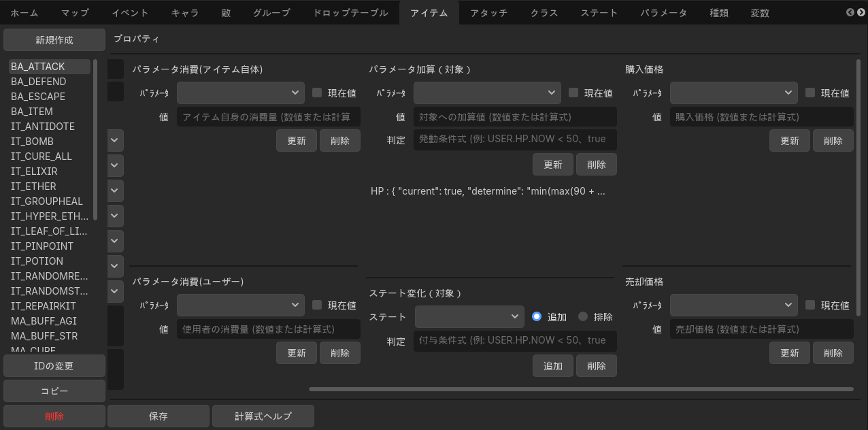868x430 pixels.
Task: Click 更新 under パラメータ加算(対象)
Action: click(553, 165)
